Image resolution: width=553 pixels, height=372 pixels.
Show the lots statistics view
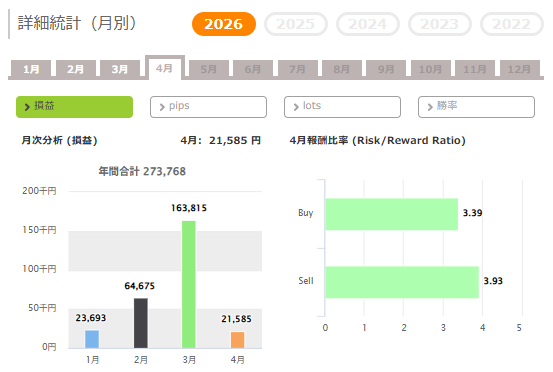(x=342, y=107)
